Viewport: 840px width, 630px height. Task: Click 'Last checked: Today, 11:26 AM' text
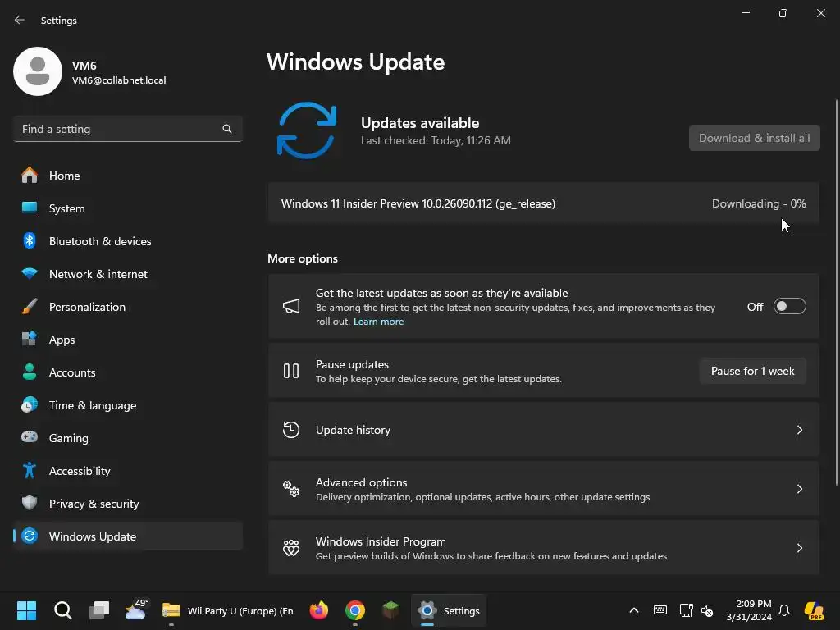[x=436, y=140]
